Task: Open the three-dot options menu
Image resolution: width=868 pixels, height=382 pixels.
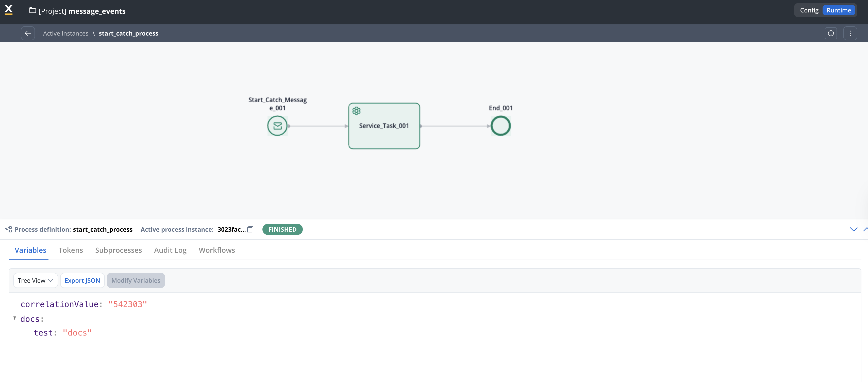Action: pyautogui.click(x=850, y=33)
